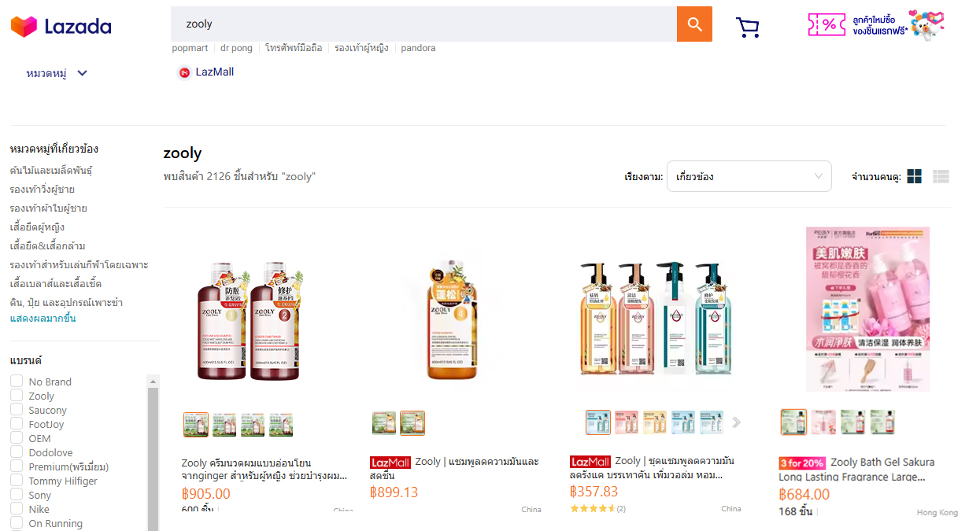This screenshot has height=531, width=980.
Task: Open the shopping cart
Action: coord(747,28)
